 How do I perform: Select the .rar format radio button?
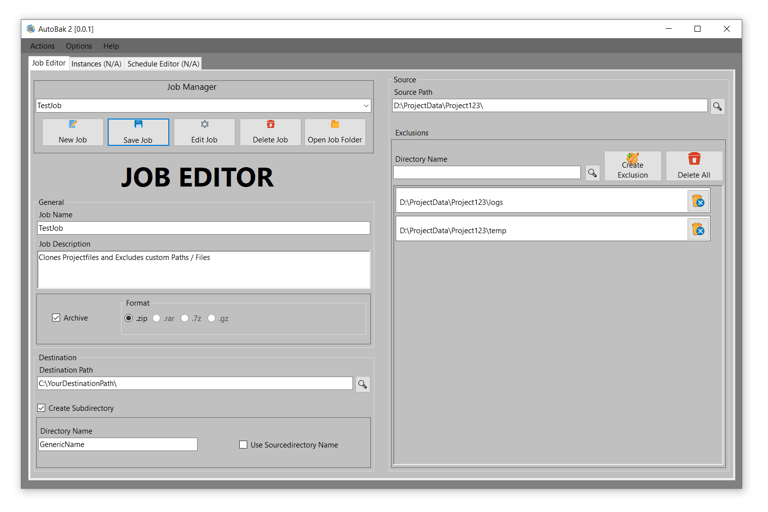(156, 318)
